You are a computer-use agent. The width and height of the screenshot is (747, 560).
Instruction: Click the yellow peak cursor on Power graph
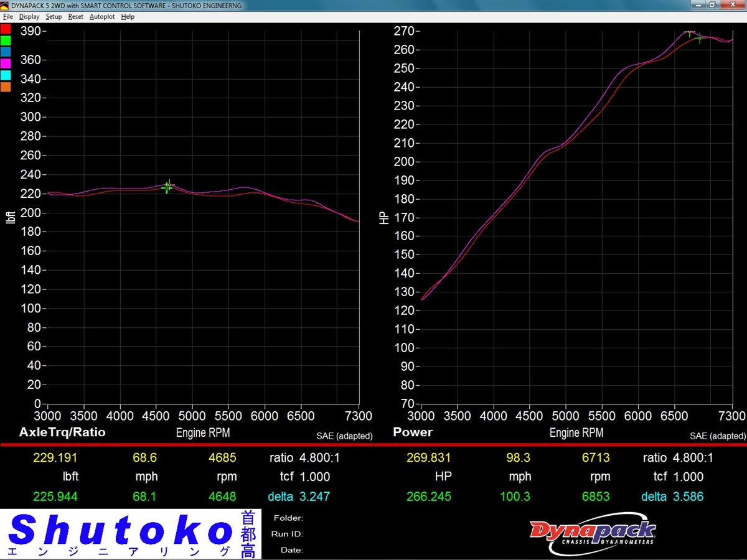point(690,32)
